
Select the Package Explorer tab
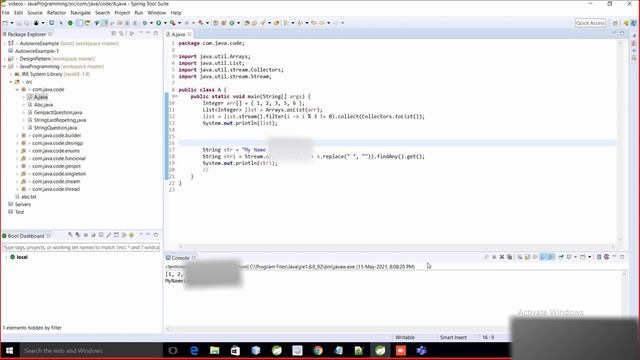(27, 34)
